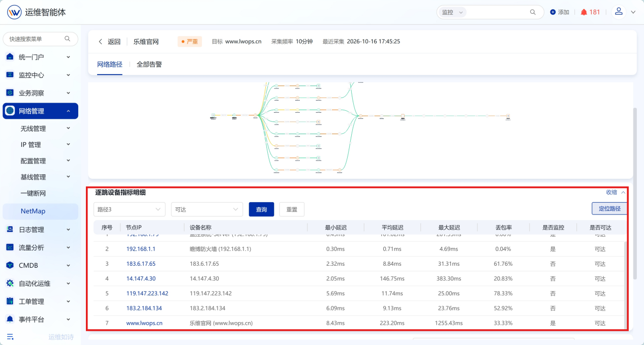Click the 流量分析 chart icon

click(x=10, y=247)
